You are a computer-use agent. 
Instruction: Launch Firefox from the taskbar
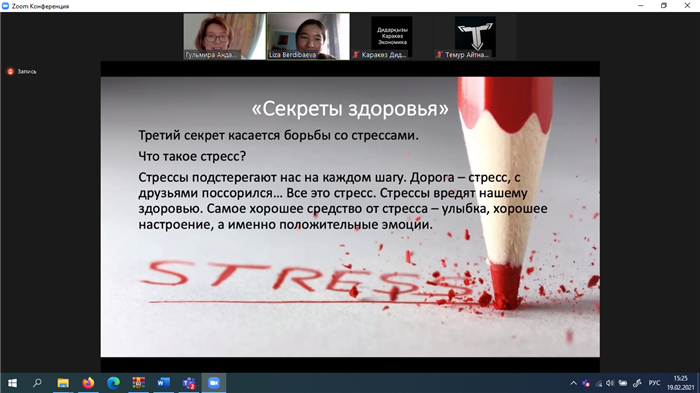coord(88,383)
